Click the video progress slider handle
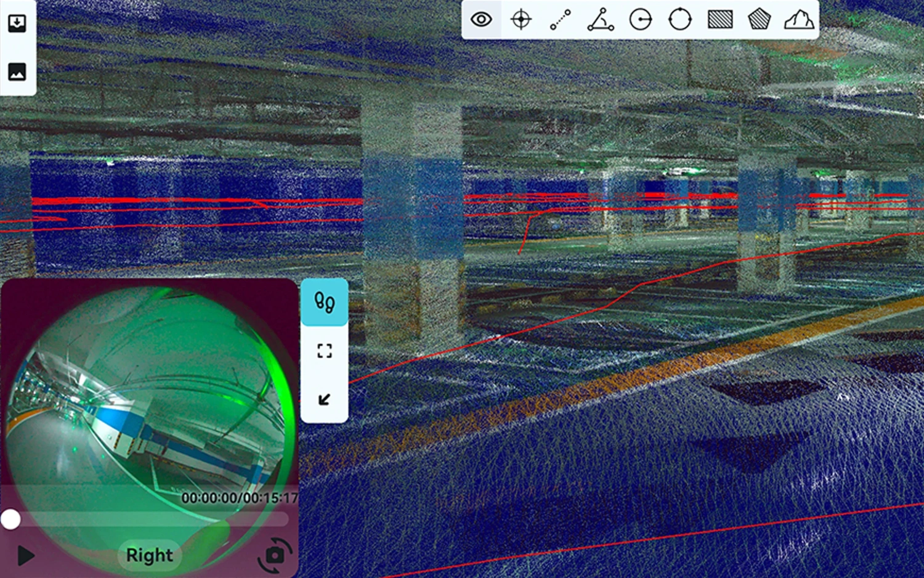Viewport: 924px width, 578px height. tap(10, 519)
